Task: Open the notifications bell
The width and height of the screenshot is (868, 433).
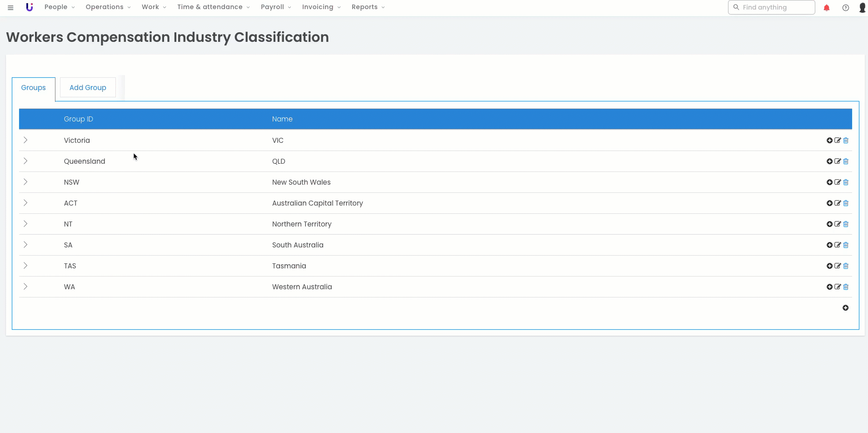Action: pos(827,8)
